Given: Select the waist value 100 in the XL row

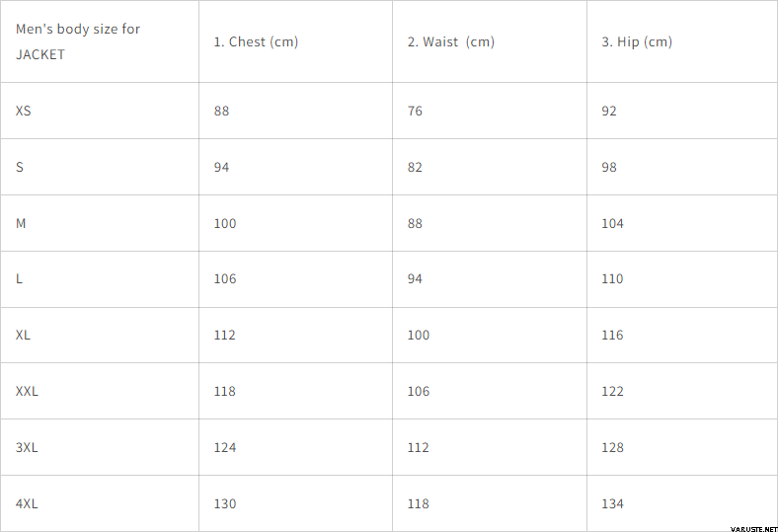Looking at the screenshot, I should coord(419,335).
